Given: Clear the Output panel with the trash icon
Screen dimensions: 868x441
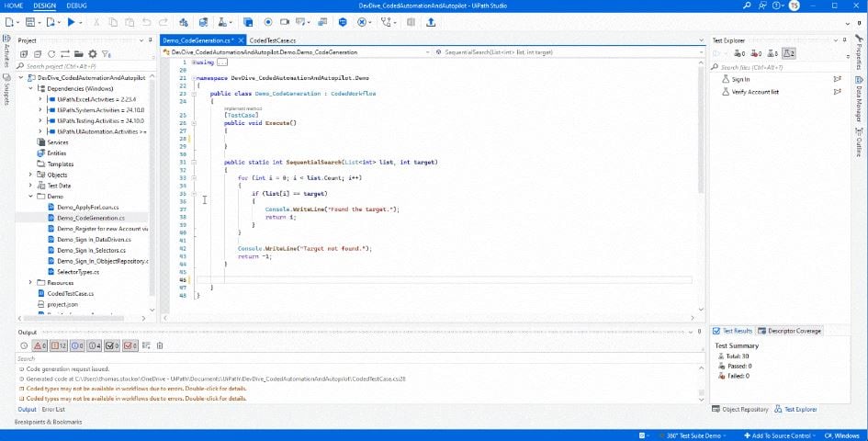Looking at the screenshot, I should 160,345.
